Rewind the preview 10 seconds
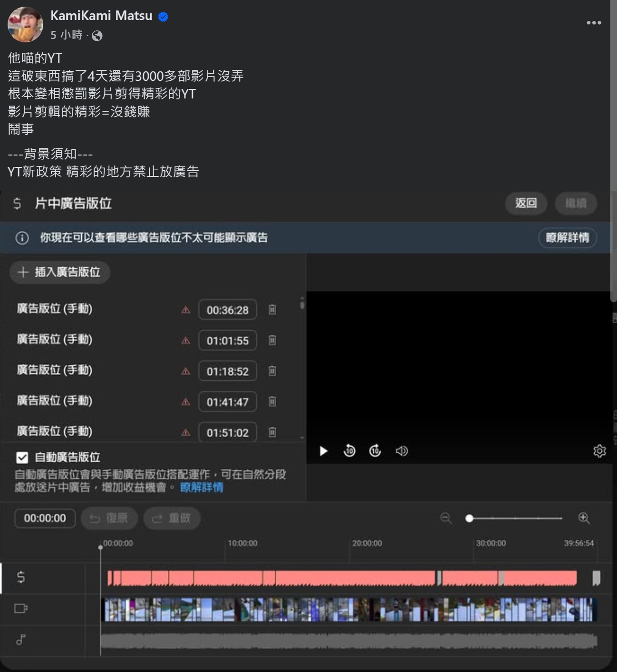The height and width of the screenshot is (672, 617). point(349,451)
